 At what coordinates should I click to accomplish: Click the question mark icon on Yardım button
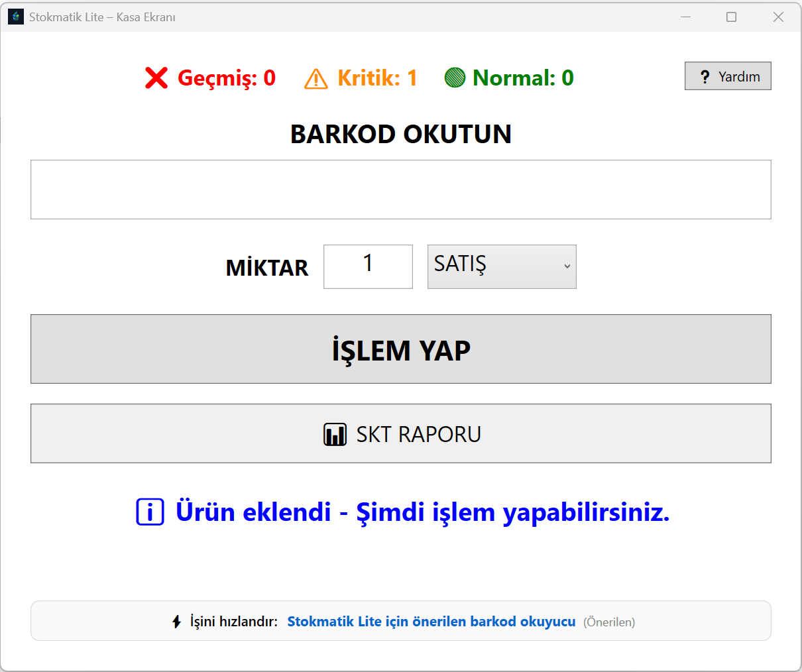pyautogui.click(x=705, y=76)
